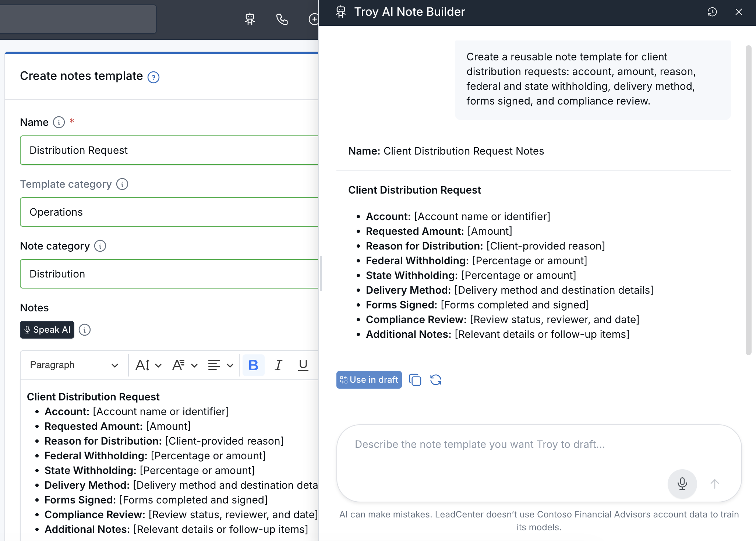This screenshot has height=541, width=756.
Task: Click the search bar in the top header
Action: [x=78, y=19]
